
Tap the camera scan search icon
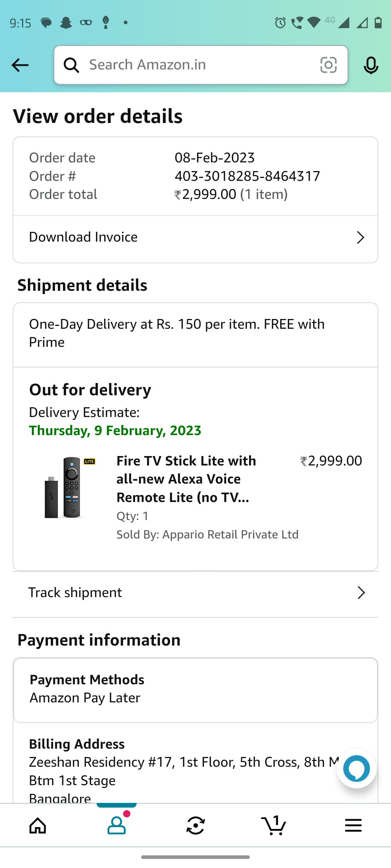(328, 65)
